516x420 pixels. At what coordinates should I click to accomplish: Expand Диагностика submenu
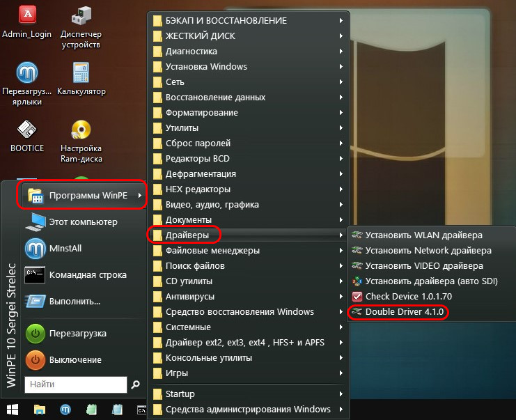point(249,52)
